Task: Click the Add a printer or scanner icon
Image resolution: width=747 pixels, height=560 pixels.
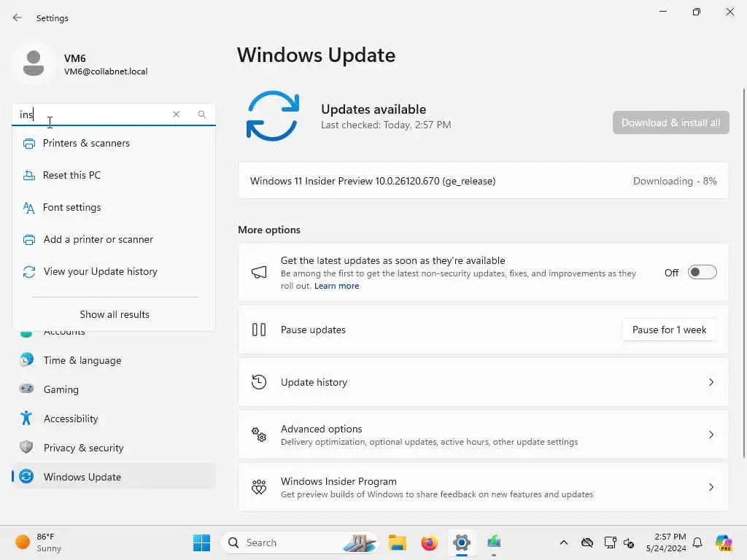Action: [29, 239]
